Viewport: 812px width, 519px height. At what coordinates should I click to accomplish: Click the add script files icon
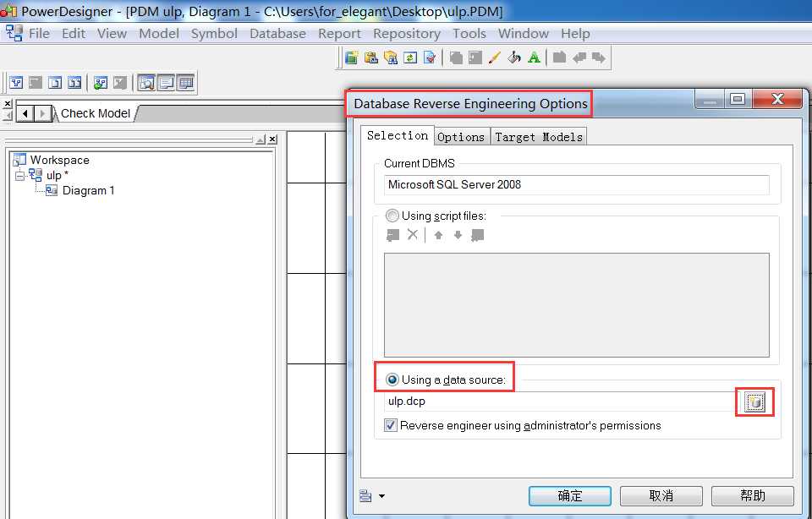[x=393, y=236]
